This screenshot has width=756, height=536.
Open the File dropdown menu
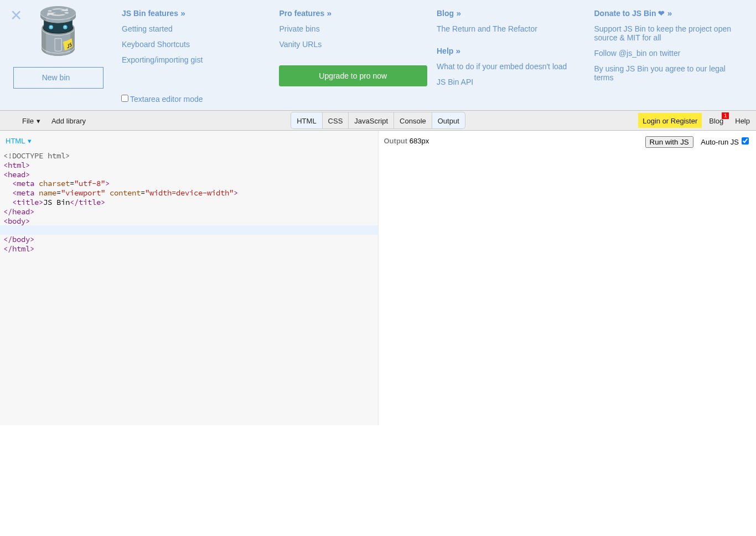[31, 121]
